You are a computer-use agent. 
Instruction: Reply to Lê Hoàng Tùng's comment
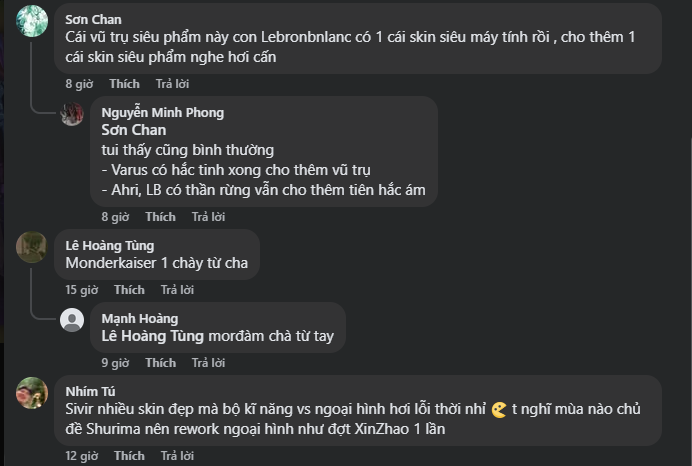point(177,290)
